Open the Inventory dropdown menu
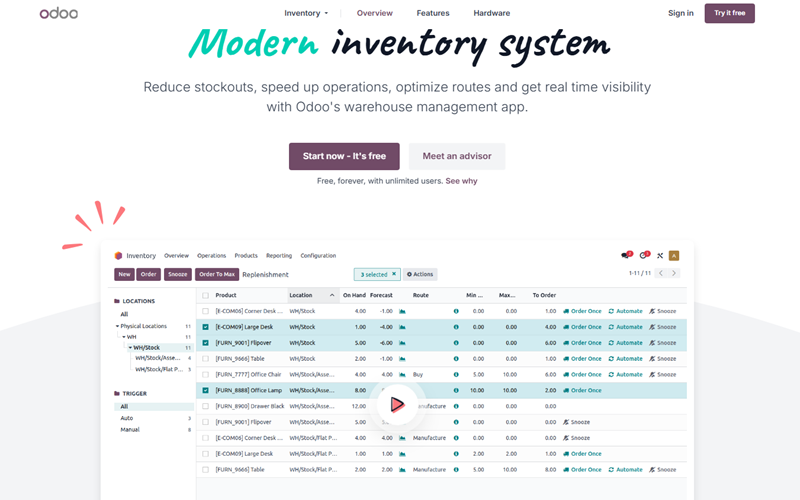 [x=306, y=13]
